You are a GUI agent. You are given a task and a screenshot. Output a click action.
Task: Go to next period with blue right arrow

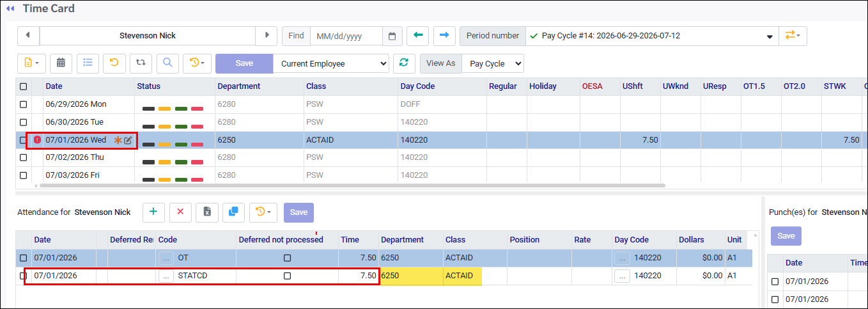(444, 36)
